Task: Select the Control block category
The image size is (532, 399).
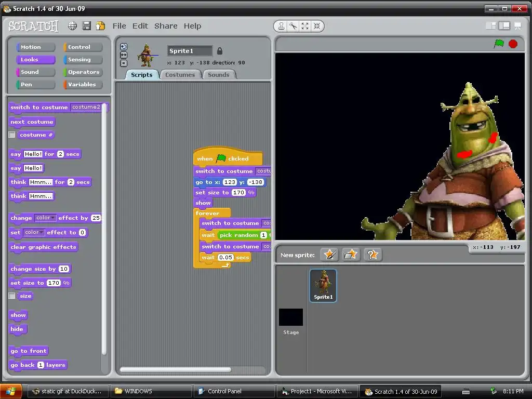Action: (83, 47)
